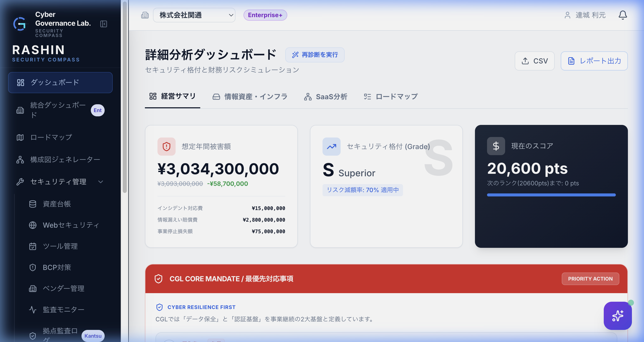The height and width of the screenshot is (342, 644).
Task: Click the Ent badge in the sidebar
Action: (98, 110)
